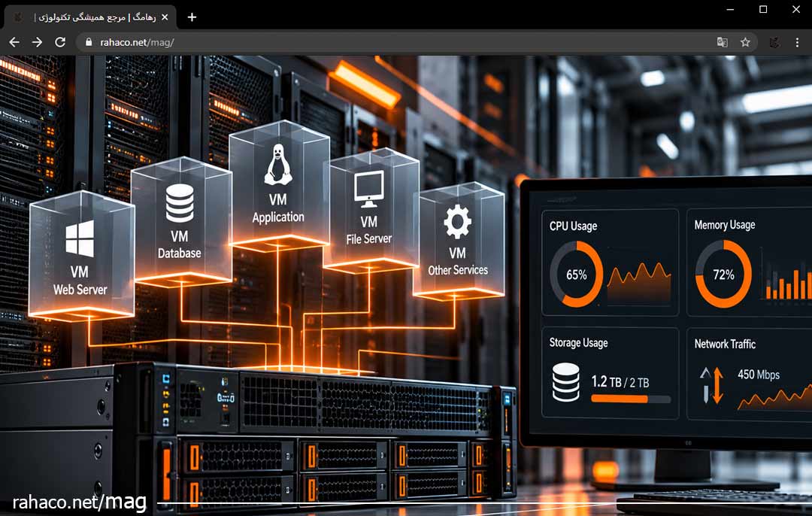
Task: View site info via the padlock icon
Action: (x=89, y=42)
